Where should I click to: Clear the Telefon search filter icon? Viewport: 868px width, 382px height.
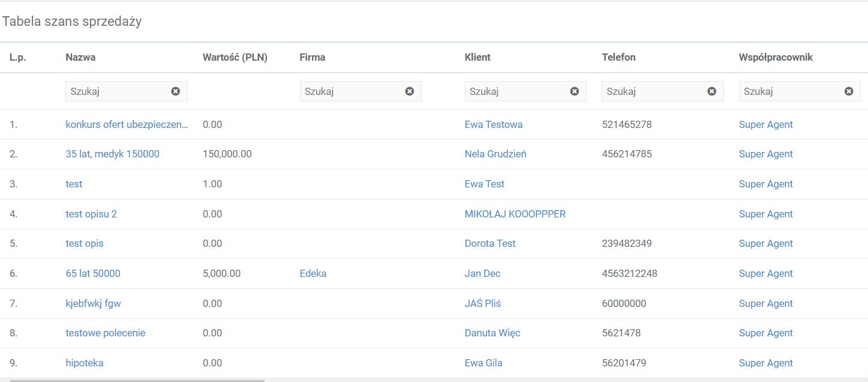pos(711,91)
